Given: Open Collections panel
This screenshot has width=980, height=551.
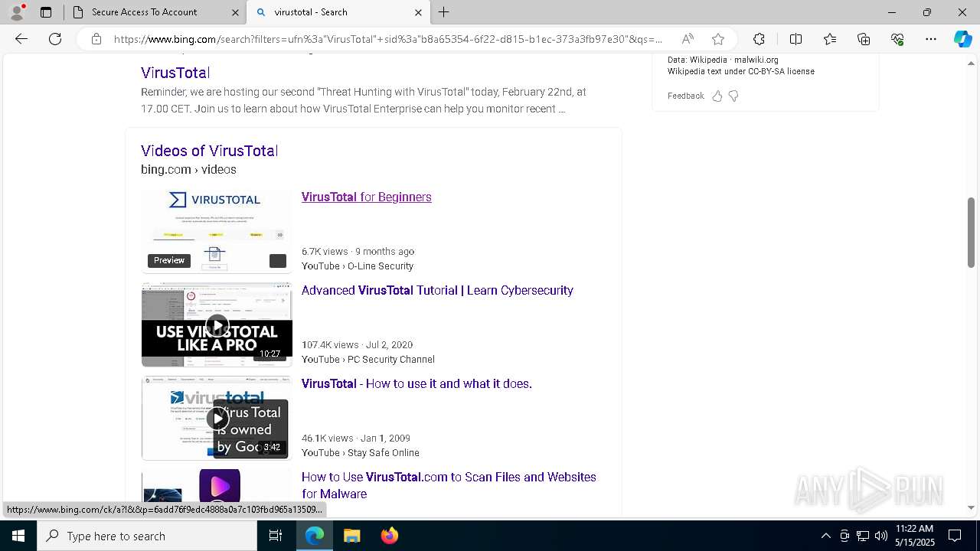Looking at the screenshot, I should coord(864,39).
